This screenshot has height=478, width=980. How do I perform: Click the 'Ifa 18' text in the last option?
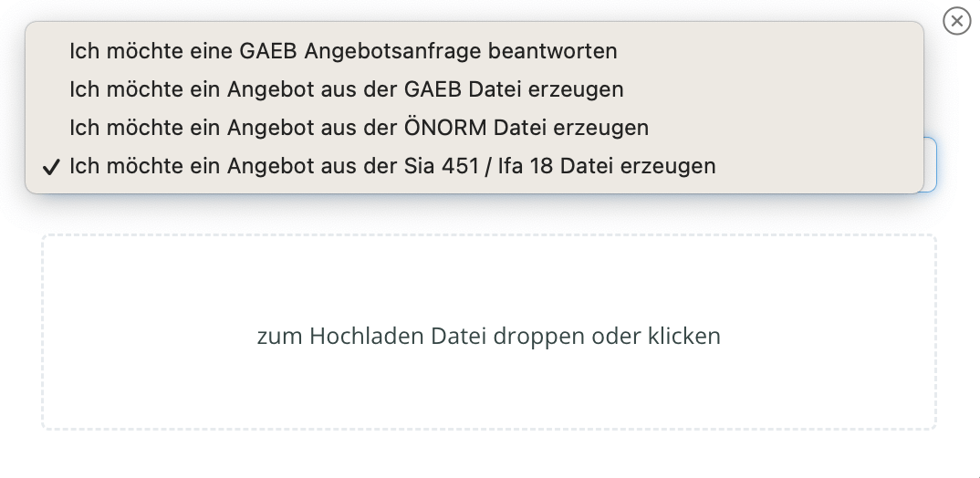[525, 166]
